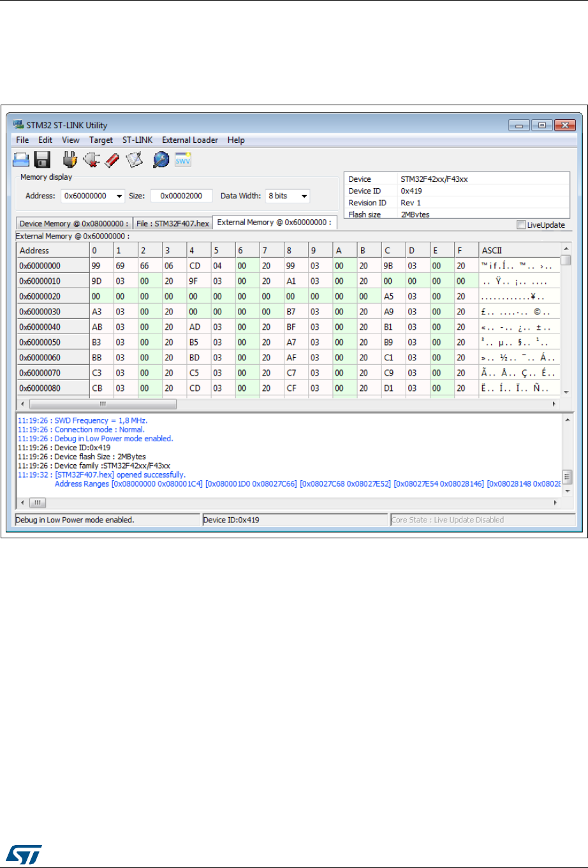The width and height of the screenshot is (588, 868).
Task: Click cell B5 in row 0x60000050
Action: tap(198, 342)
